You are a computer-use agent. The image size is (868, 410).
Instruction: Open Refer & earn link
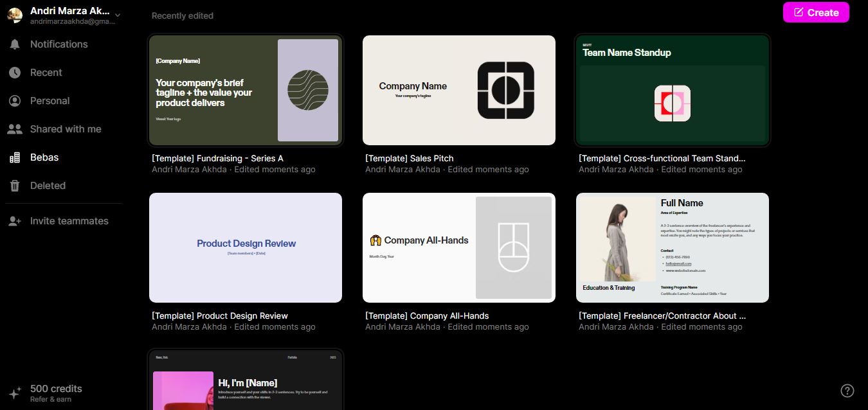pyautogui.click(x=51, y=400)
